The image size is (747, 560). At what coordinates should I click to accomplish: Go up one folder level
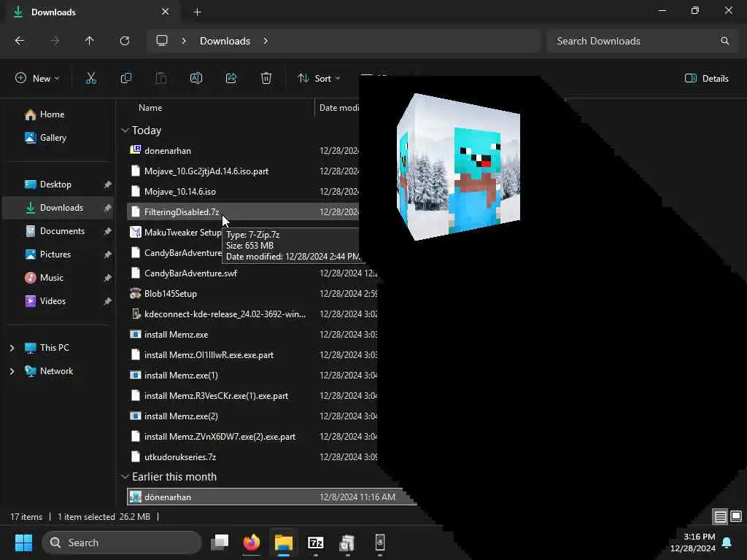pyautogui.click(x=90, y=41)
